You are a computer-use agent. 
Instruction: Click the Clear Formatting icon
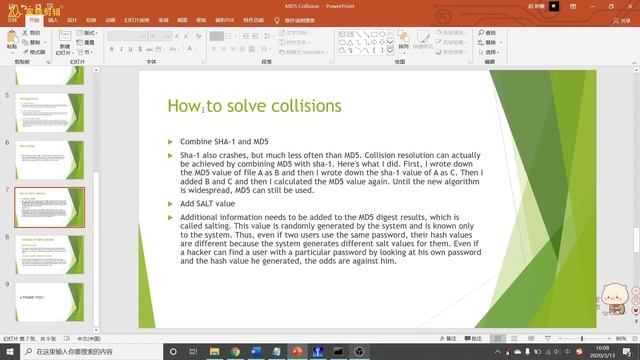click(x=198, y=36)
